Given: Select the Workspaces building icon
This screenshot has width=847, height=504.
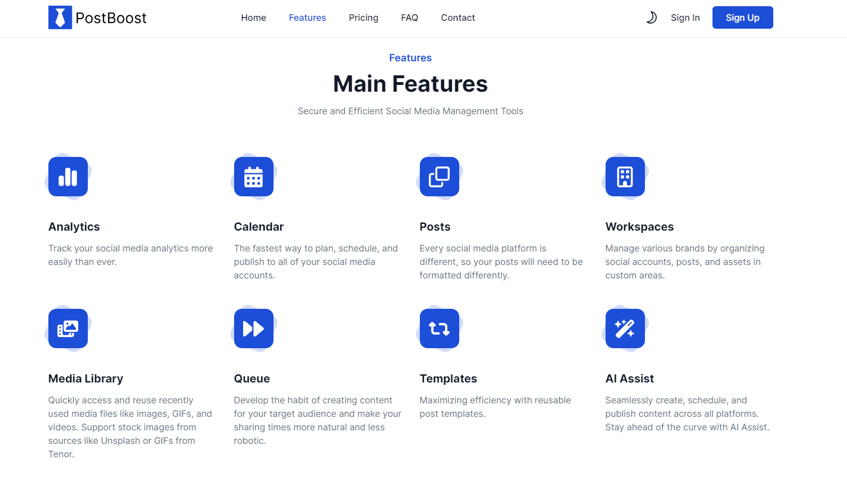Looking at the screenshot, I should (625, 177).
